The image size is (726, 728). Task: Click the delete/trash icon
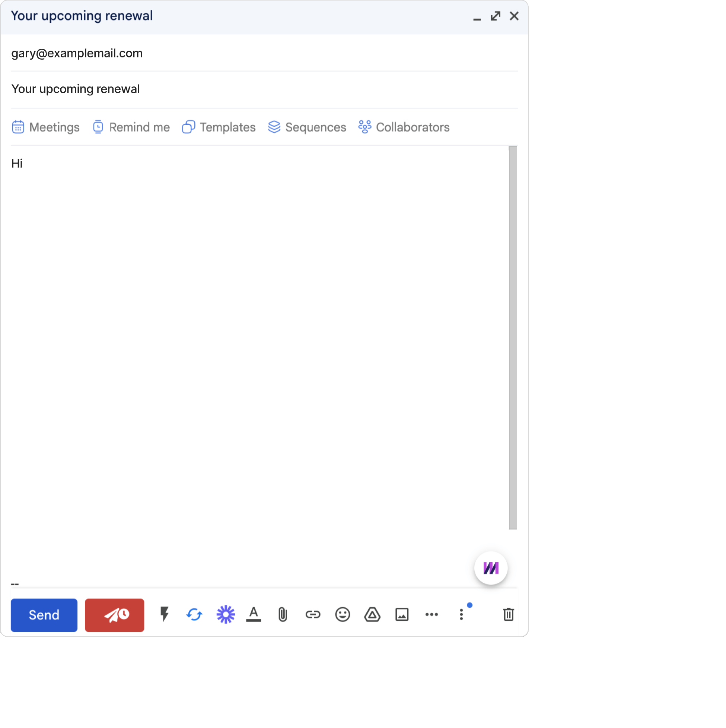(509, 614)
